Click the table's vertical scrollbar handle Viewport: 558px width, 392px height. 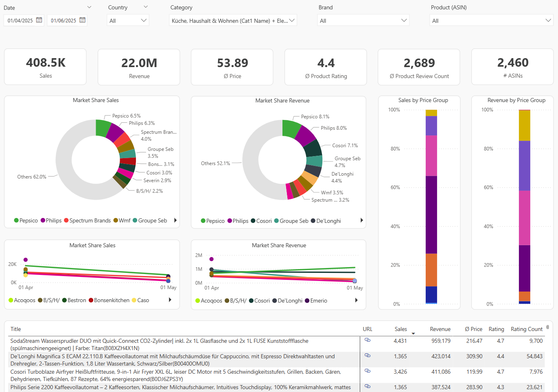[x=547, y=327]
